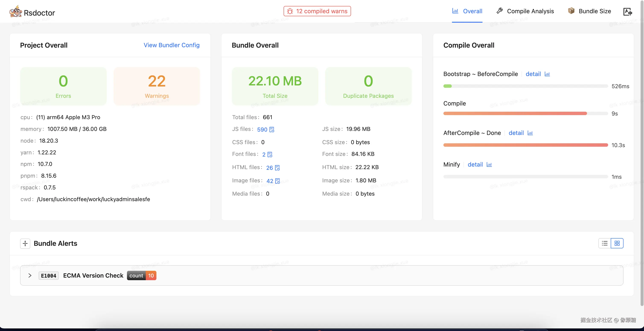Open Font files list icon
The image size is (644, 331).
click(x=270, y=155)
